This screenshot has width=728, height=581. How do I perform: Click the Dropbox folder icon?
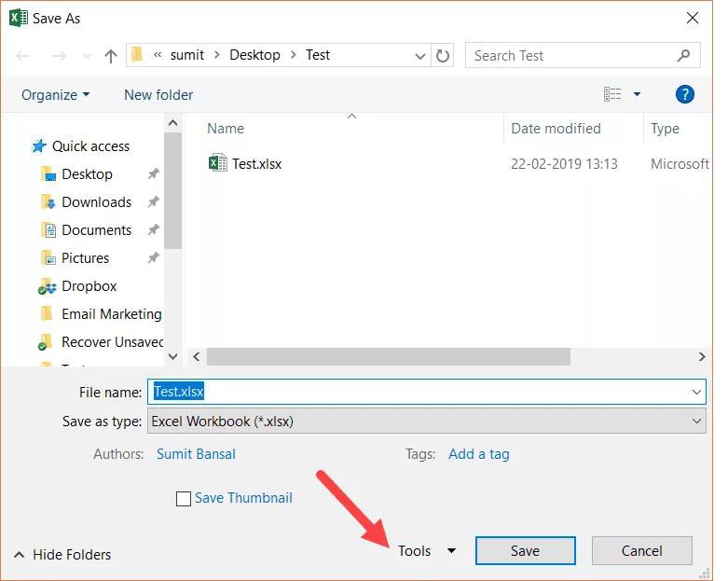click(47, 286)
